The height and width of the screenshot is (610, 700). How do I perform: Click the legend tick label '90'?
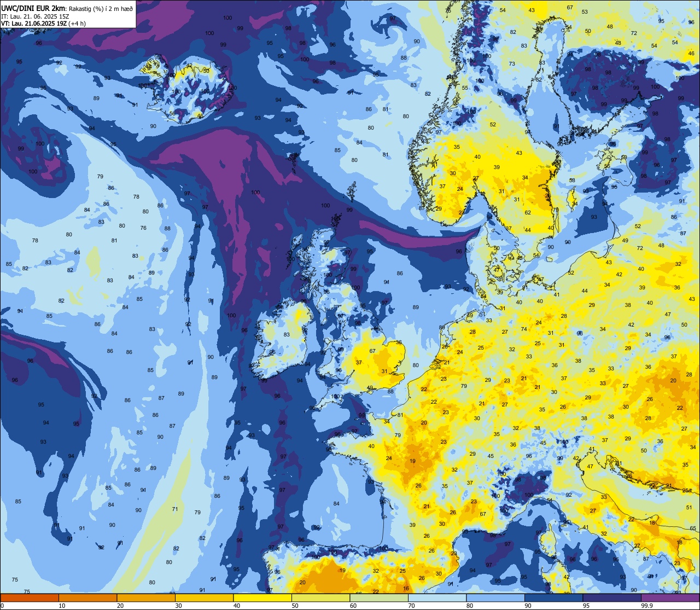528,606
